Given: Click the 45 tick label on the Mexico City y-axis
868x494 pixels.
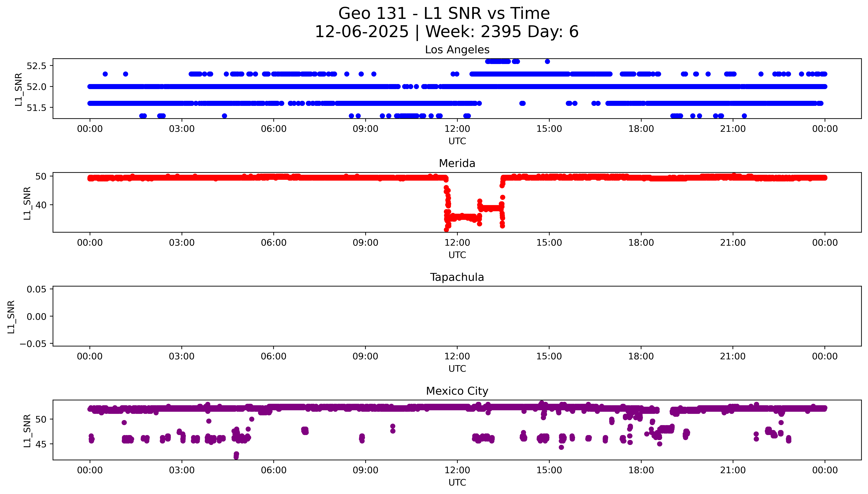Looking at the screenshot, I should pos(41,444).
